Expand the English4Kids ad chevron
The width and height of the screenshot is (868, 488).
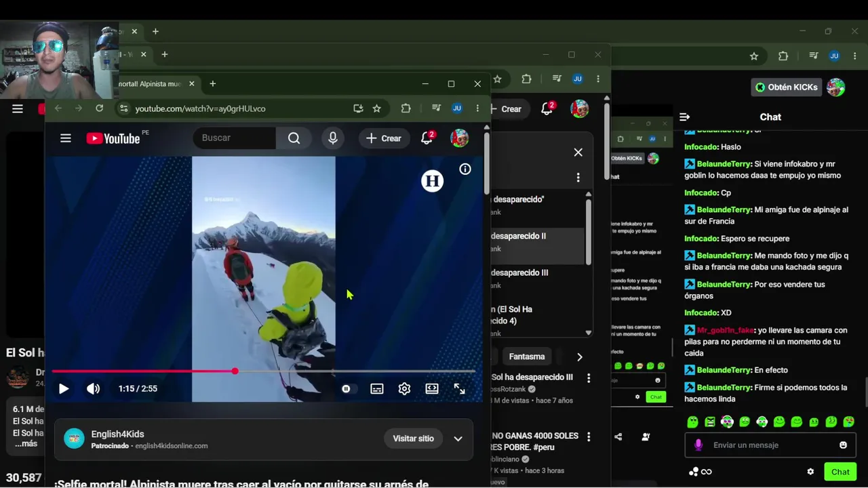[x=458, y=439]
